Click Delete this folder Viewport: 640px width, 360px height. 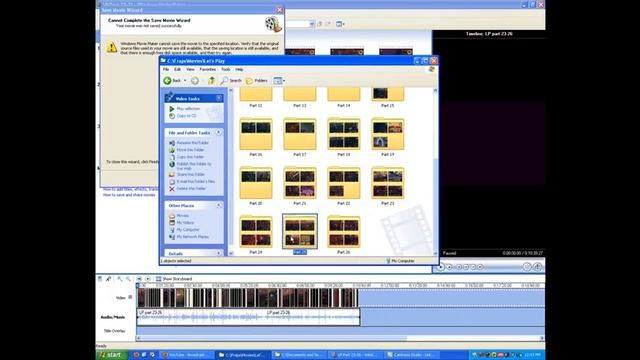click(x=191, y=189)
